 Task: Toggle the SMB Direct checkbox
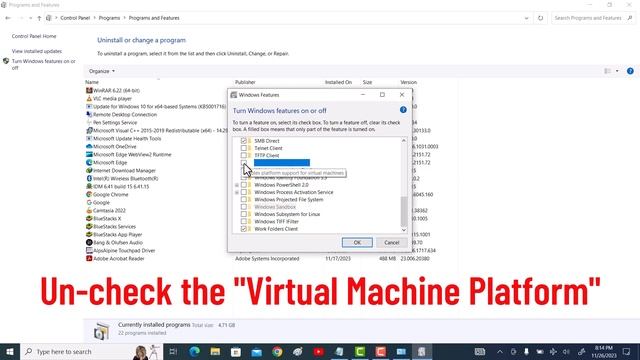[244, 141]
